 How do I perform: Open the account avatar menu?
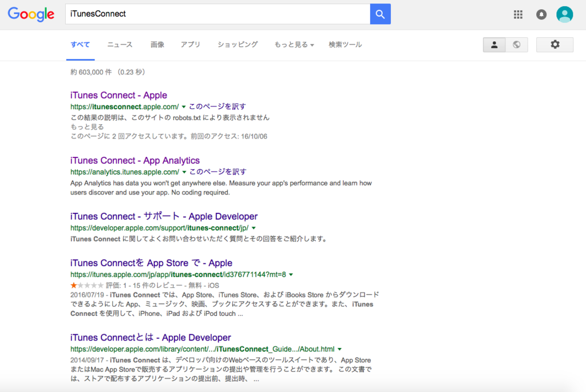(x=564, y=14)
